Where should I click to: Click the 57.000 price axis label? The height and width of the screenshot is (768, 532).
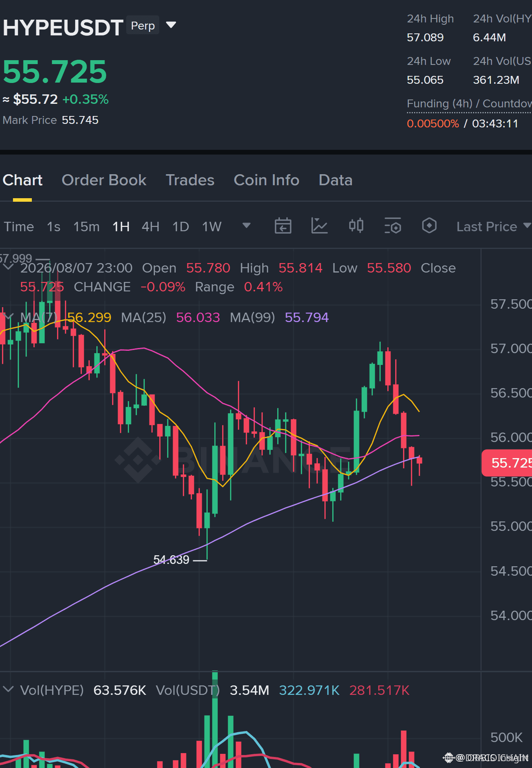click(x=511, y=348)
